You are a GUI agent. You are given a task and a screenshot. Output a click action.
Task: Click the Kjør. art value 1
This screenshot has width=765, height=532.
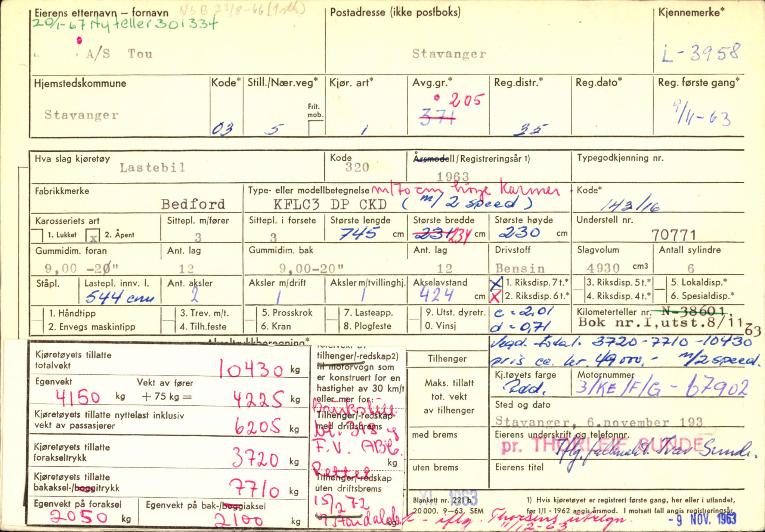(365, 130)
